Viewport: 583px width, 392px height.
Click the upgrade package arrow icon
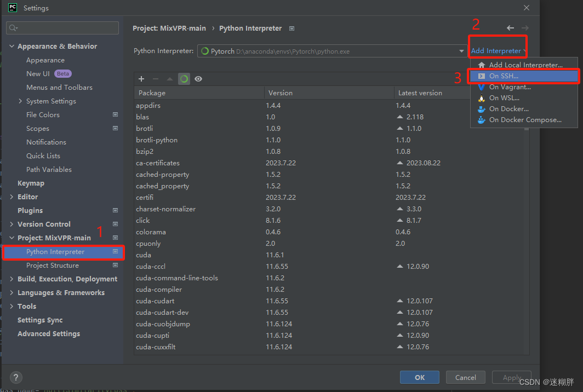tap(169, 79)
